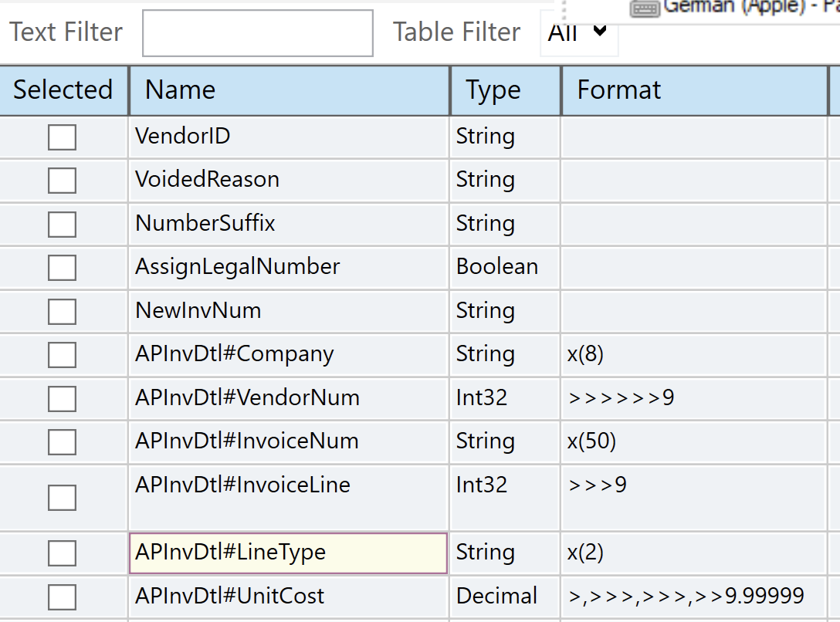Check the APInvDtl#Company checkbox
Image resolution: width=840 pixels, height=622 pixels.
click(62, 355)
